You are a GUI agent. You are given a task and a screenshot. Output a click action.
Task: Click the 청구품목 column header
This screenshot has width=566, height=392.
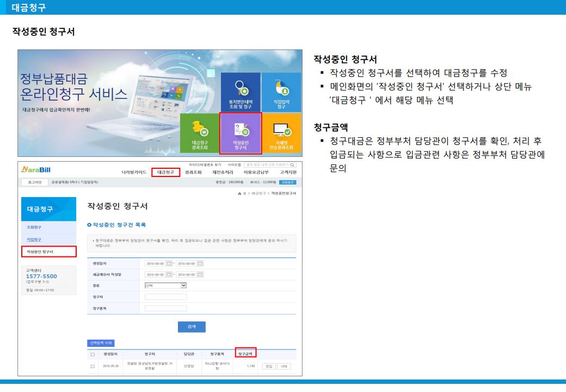click(217, 354)
